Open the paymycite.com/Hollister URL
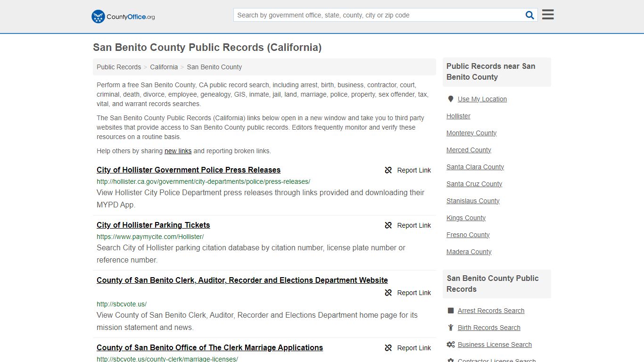Screen dimensions: 644x362 point(150,237)
